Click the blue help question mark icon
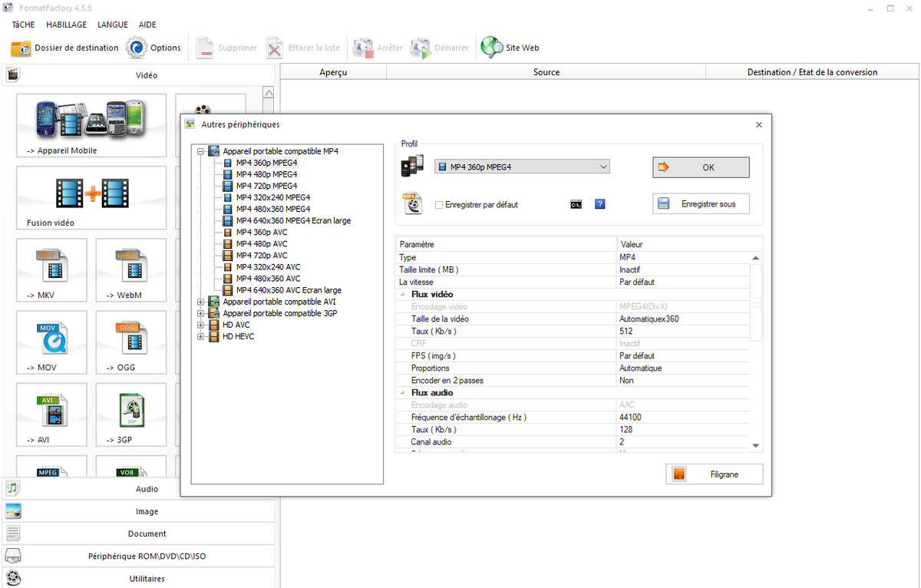Image resolution: width=921 pixels, height=588 pixels. 600,204
